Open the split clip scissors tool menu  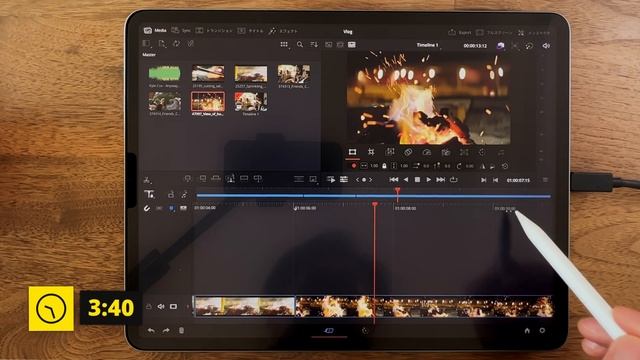[147, 180]
